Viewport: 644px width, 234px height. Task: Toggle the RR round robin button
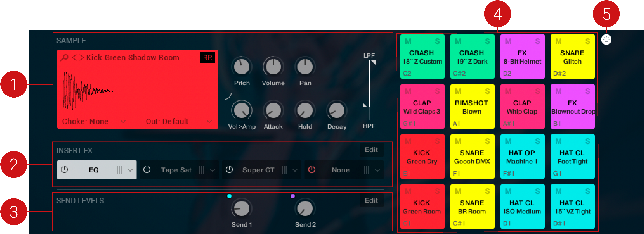(207, 58)
